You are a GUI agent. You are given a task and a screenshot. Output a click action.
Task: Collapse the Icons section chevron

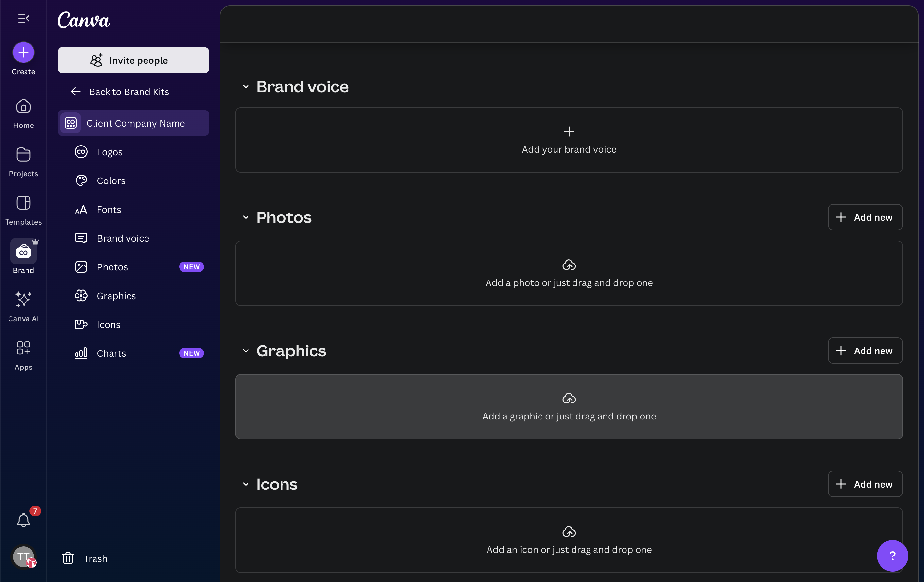246,484
